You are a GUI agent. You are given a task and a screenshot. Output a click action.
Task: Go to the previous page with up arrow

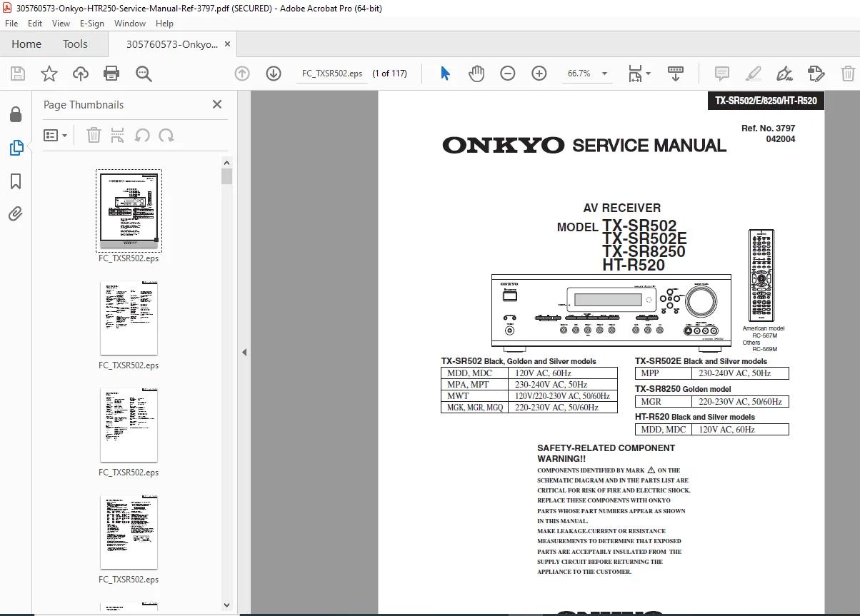click(242, 74)
